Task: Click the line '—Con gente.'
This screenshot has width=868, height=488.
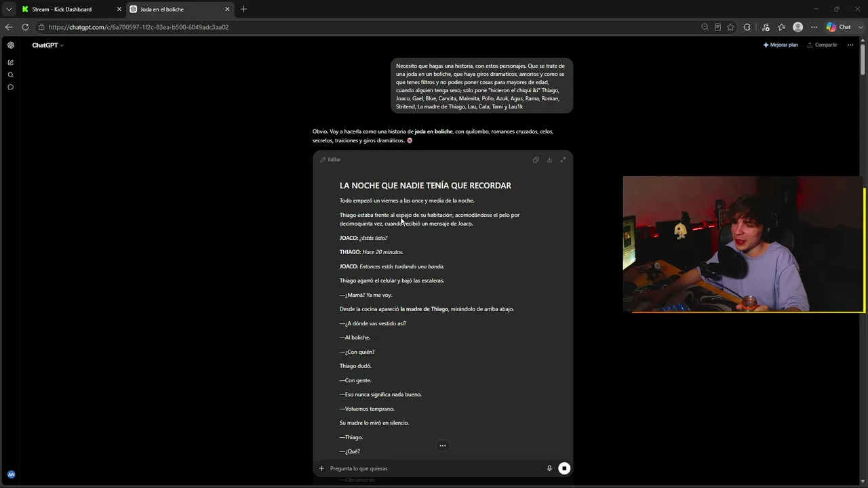Action: [355, 380]
